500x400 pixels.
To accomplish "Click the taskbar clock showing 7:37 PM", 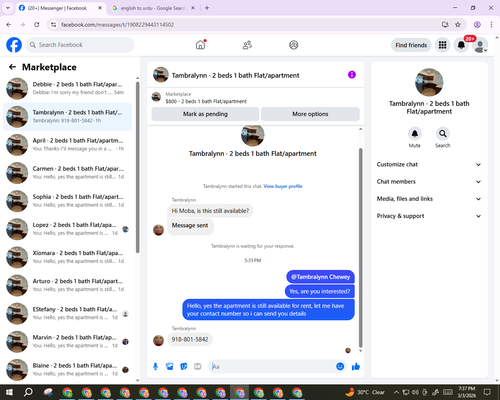I will point(467,392).
